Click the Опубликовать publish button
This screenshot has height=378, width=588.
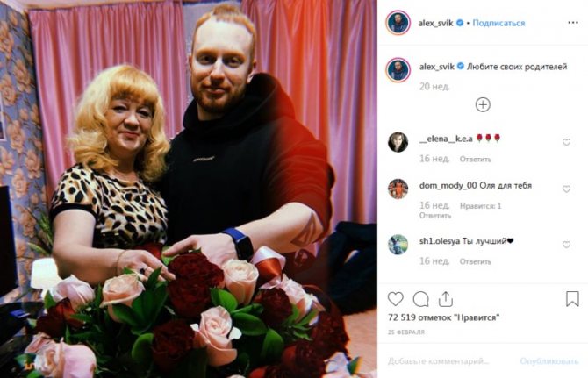click(549, 361)
